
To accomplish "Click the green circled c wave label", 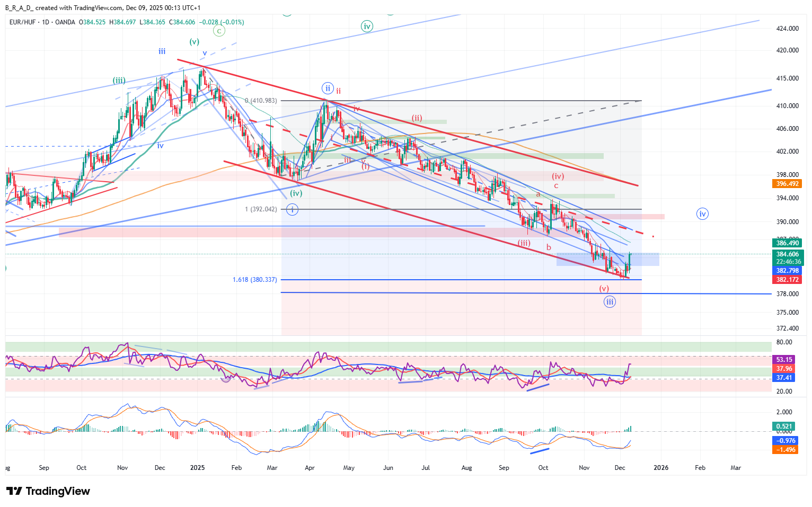I will [x=219, y=31].
